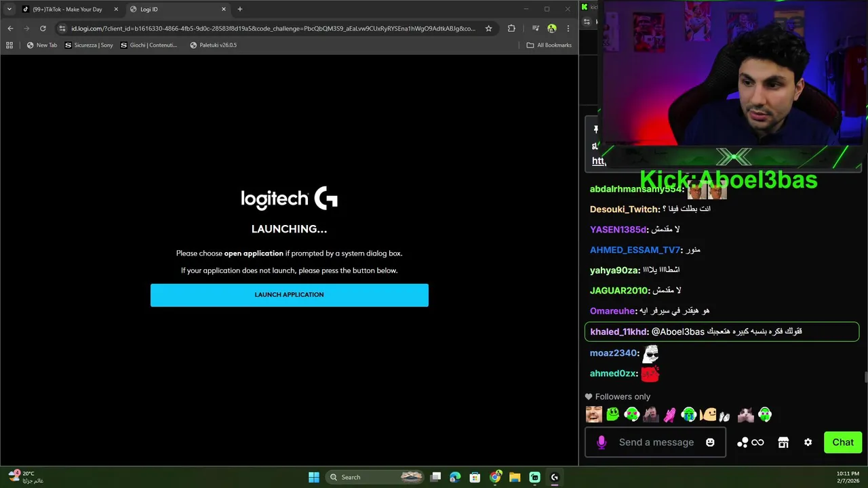
Task: Click username YASEN1385d in chat
Action: 618,230
